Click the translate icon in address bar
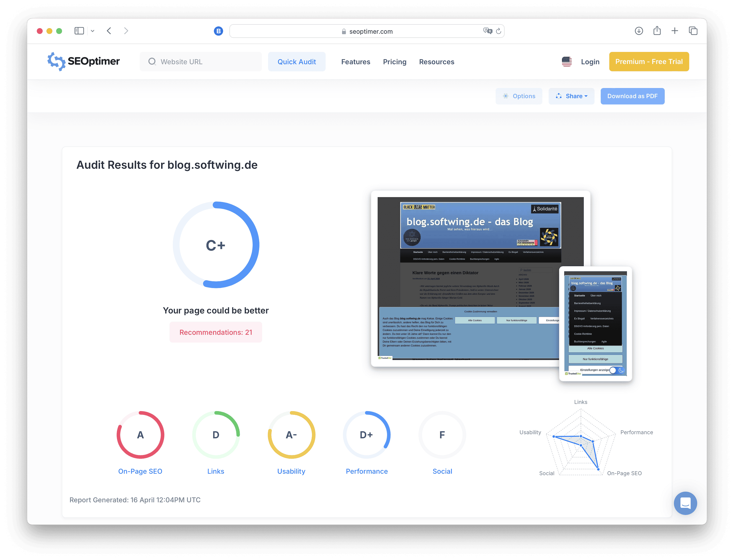 [x=487, y=31]
